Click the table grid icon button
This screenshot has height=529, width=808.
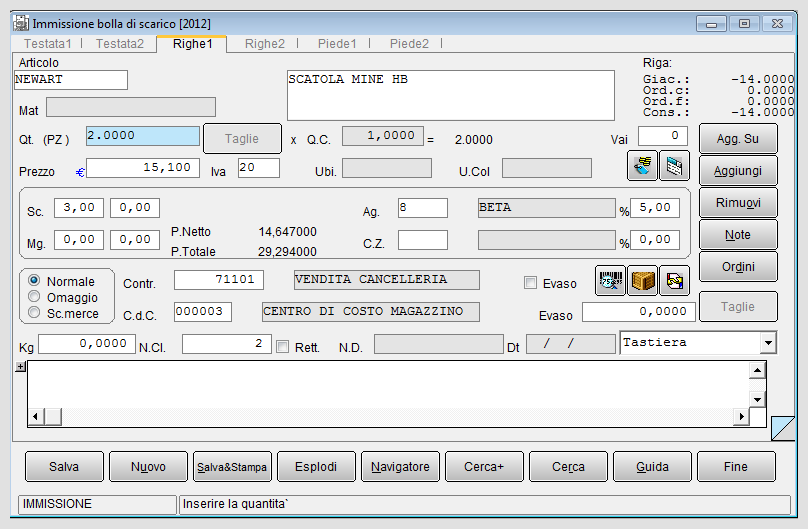pos(675,166)
